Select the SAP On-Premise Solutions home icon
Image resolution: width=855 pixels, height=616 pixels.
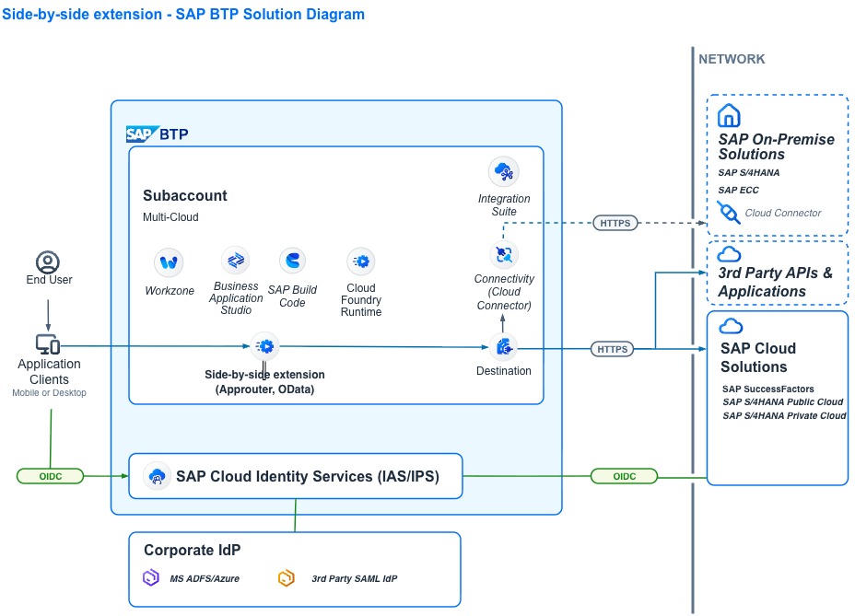pyautogui.click(x=729, y=115)
